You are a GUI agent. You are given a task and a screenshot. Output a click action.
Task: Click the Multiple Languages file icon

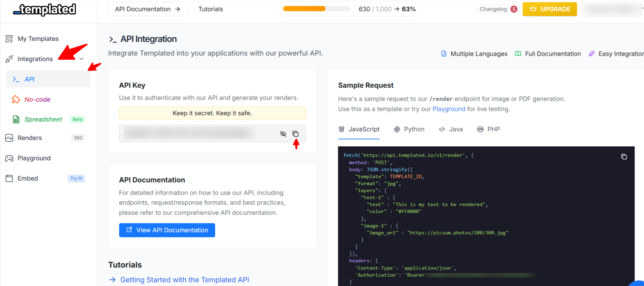[444, 54]
